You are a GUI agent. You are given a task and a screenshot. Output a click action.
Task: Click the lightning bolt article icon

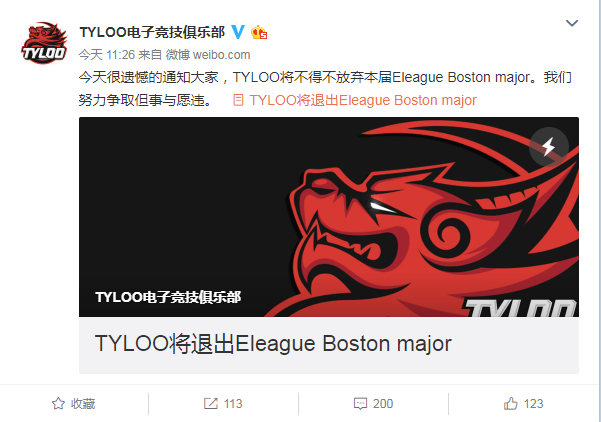(548, 146)
